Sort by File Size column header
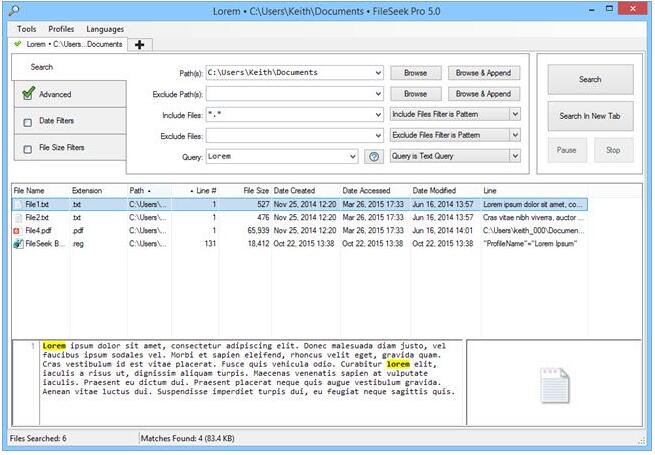This screenshot has width=655, height=455. pos(245,191)
